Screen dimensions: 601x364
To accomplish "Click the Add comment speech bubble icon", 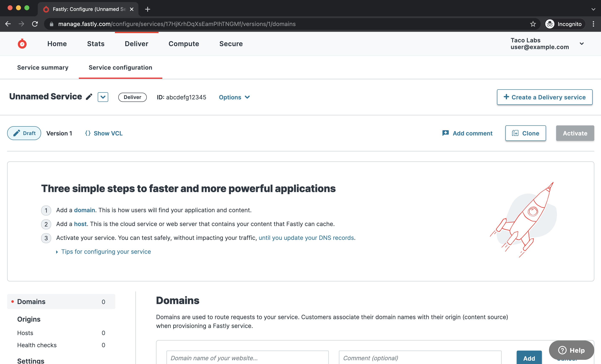I will (x=445, y=133).
